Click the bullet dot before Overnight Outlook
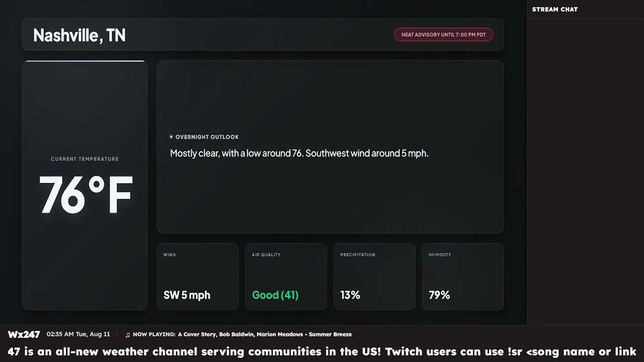This screenshot has width=644, height=362. 171,137
